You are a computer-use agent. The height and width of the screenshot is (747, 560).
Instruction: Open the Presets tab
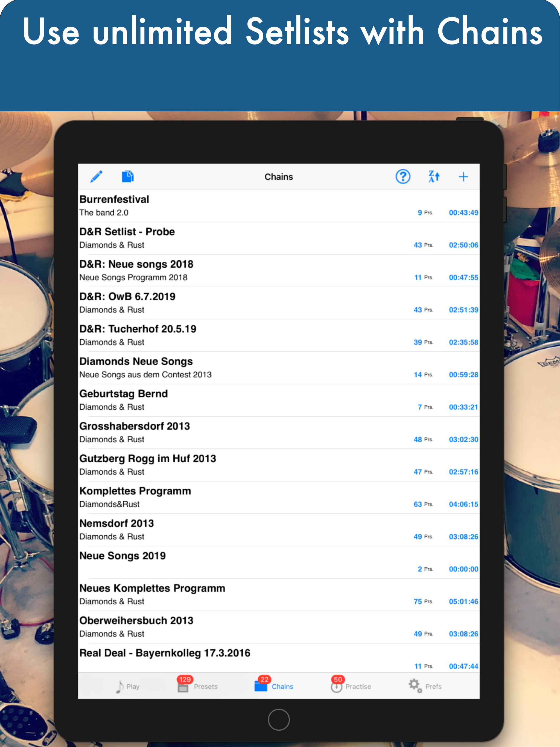pyautogui.click(x=198, y=686)
